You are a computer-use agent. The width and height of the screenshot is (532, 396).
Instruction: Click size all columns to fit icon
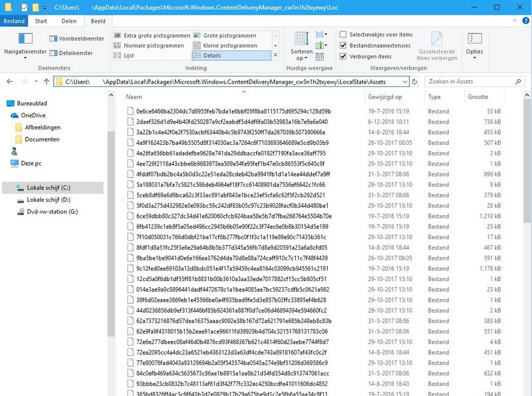[320, 56]
